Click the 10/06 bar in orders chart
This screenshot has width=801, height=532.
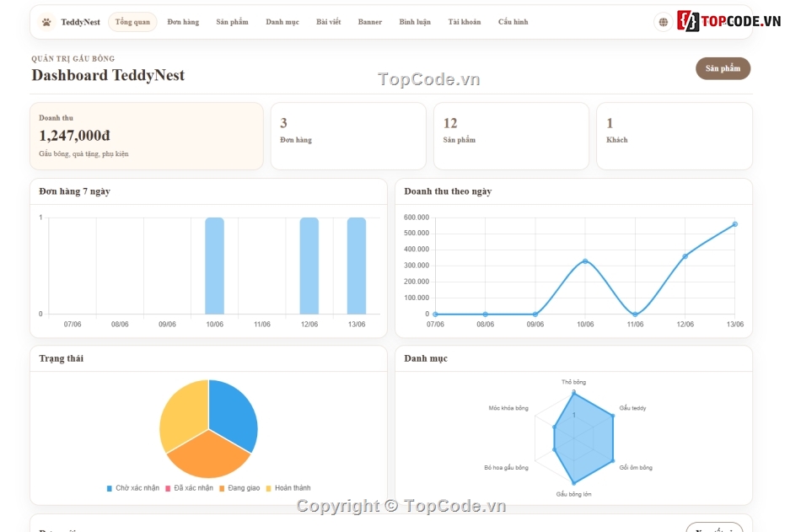pos(214,266)
